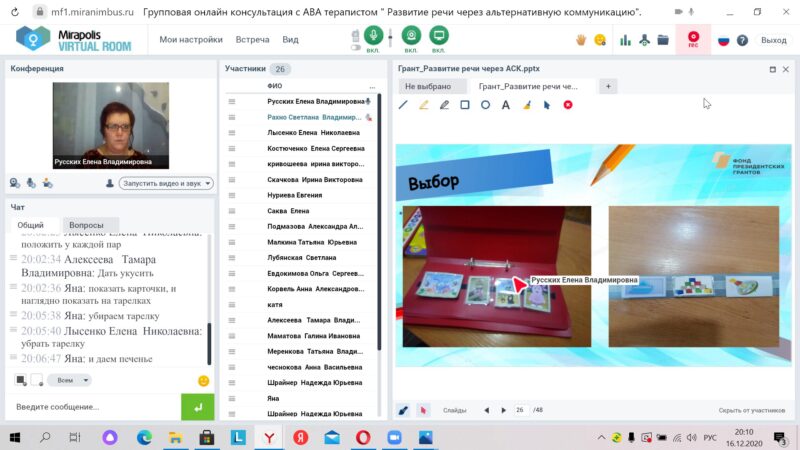Viewport: 800px width, 450px height.
Task: Open the Запустить видео и звук dropdown
Action: pyautogui.click(x=166, y=183)
